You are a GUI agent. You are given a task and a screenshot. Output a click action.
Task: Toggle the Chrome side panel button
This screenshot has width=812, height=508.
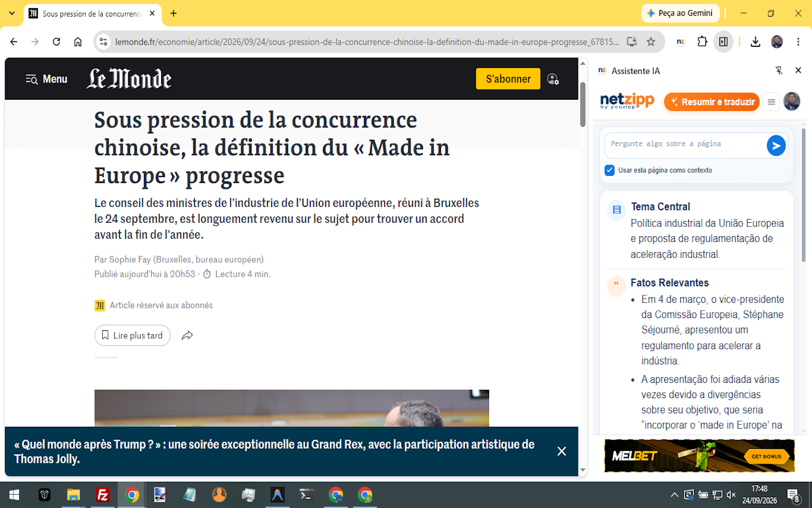(723, 42)
